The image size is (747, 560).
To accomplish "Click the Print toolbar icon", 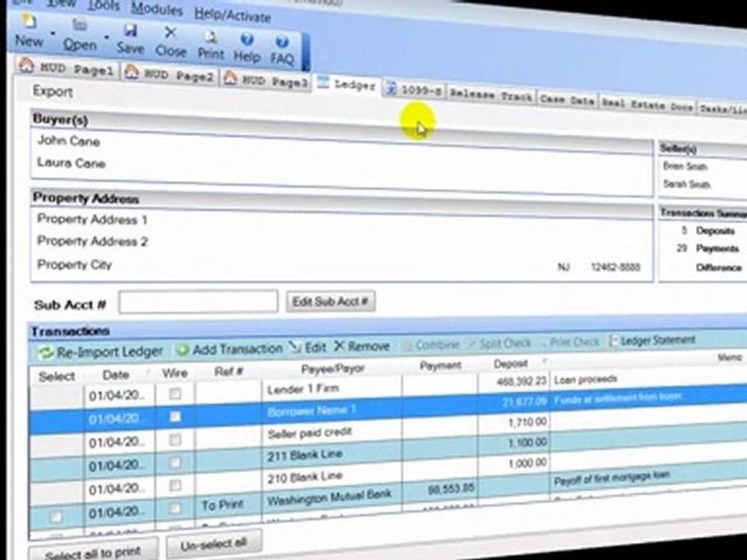I will pos(211,37).
